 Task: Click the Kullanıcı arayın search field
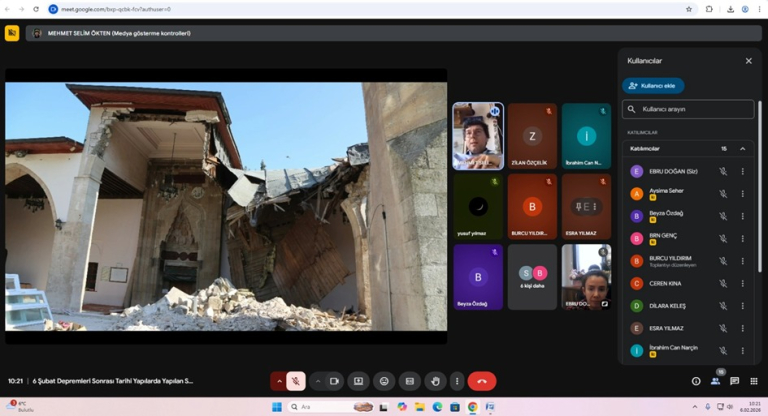coord(688,109)
